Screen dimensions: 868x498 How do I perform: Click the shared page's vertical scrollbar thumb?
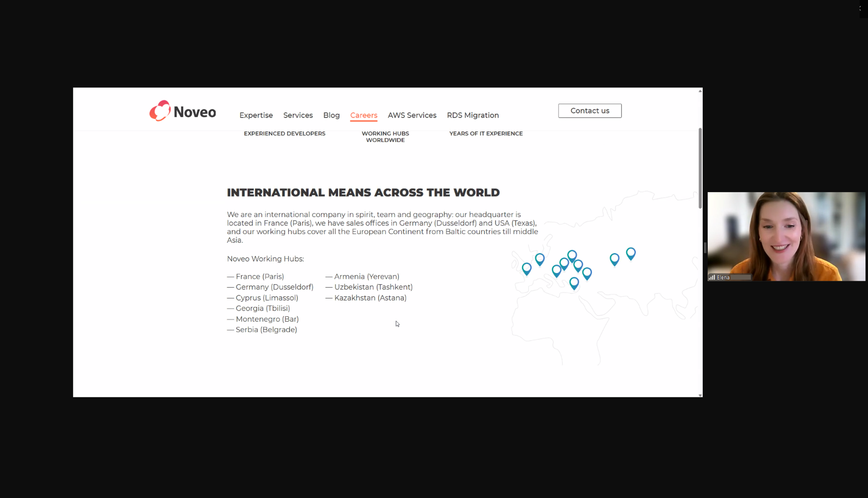click(x=700, y=168)
